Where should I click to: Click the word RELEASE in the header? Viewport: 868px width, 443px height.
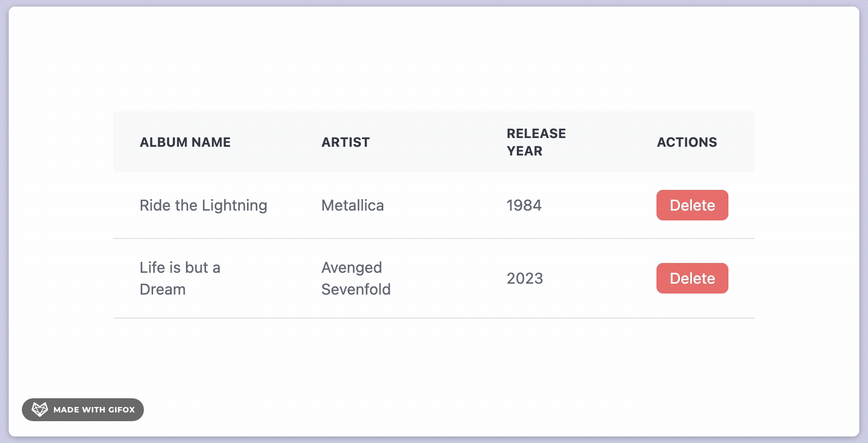536,134
